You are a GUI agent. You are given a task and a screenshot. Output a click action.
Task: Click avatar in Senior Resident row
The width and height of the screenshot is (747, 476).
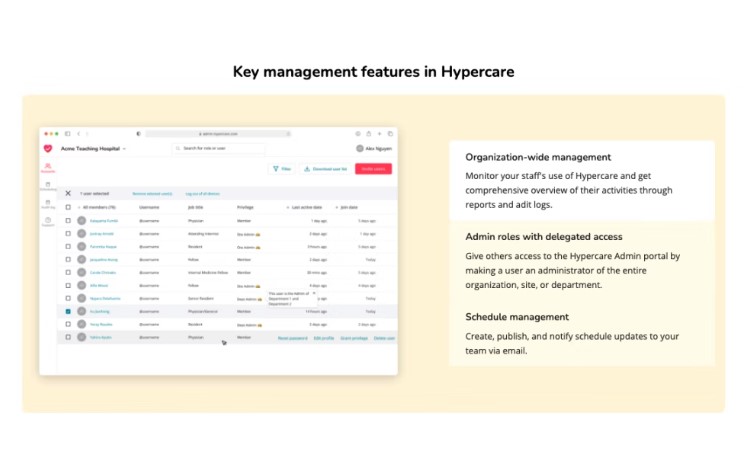point(82,298)
